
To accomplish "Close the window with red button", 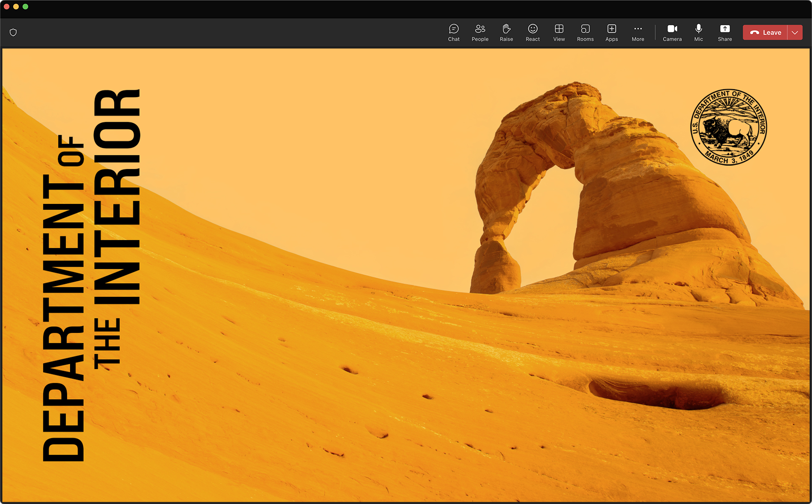I will [x=7, y=7].
